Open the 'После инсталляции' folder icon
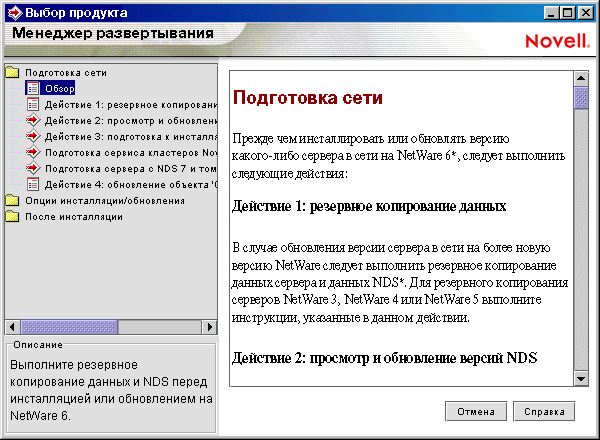The image size is (600, 440). pyautogui.click(x=12, y=217)
